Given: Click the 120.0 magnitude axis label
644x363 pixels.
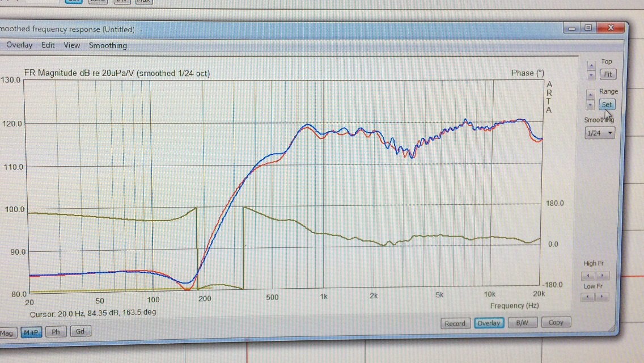Looking at the screenshot, I should pos(12,123).
